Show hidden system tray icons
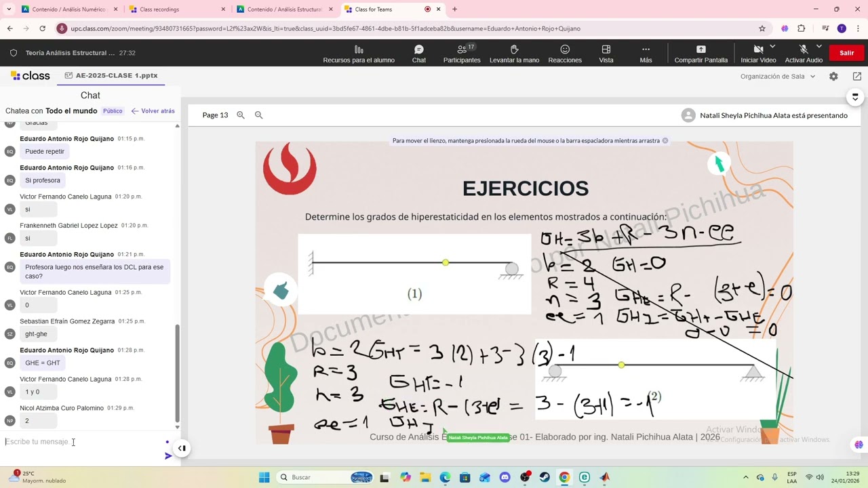The image size is (868, 488). click(745, 477)
